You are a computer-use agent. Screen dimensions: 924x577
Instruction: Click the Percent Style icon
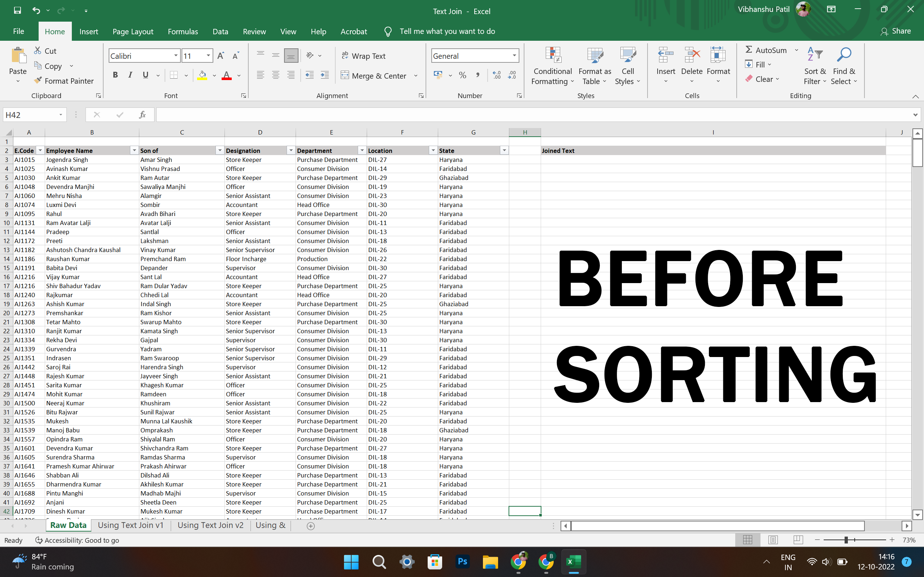[x=462, y=75]
